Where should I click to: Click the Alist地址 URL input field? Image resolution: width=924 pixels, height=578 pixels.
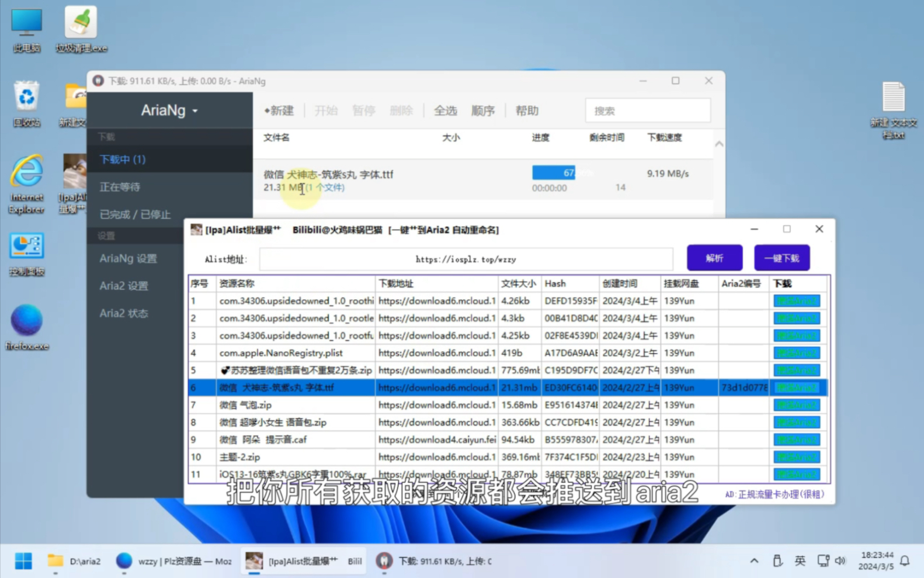click(x=466, y=259)
